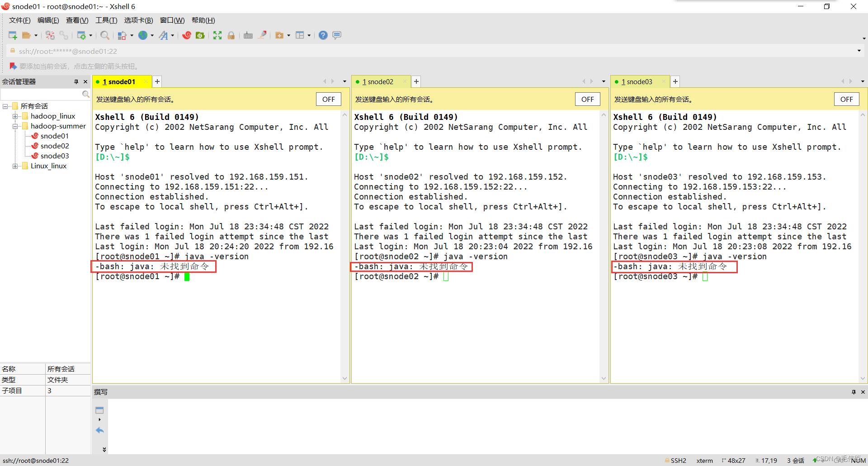Launch Xmanager red swirl icon
The height and width of the screenshot is (466, 868).
coord(187,35)
